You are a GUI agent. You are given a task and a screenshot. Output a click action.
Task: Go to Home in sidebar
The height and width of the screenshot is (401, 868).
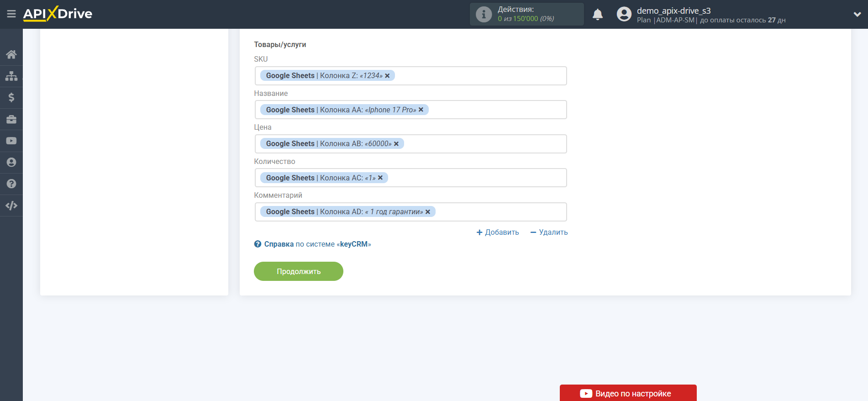[x=11, y=54]
